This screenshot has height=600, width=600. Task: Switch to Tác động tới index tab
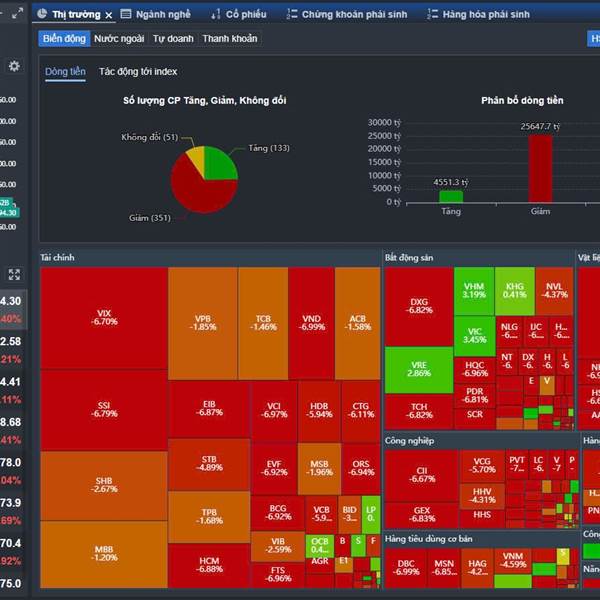tap(138, 72)
